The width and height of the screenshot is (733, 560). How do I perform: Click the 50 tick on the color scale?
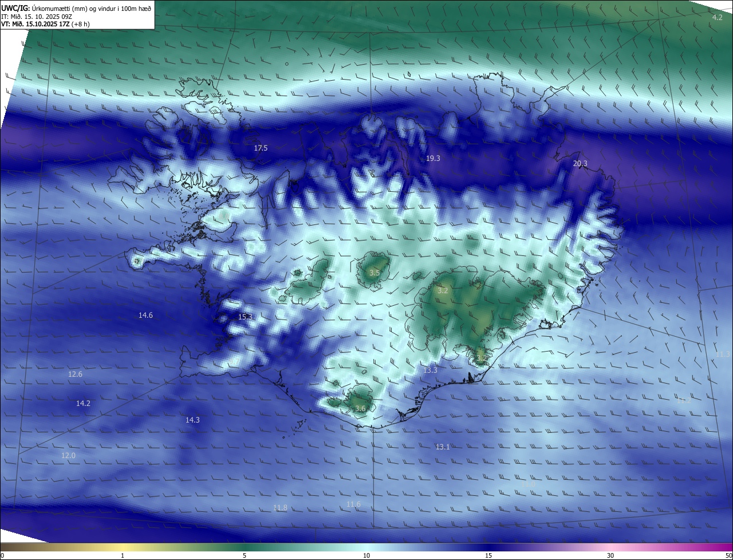pyautogui.click(x=728, y=555)
